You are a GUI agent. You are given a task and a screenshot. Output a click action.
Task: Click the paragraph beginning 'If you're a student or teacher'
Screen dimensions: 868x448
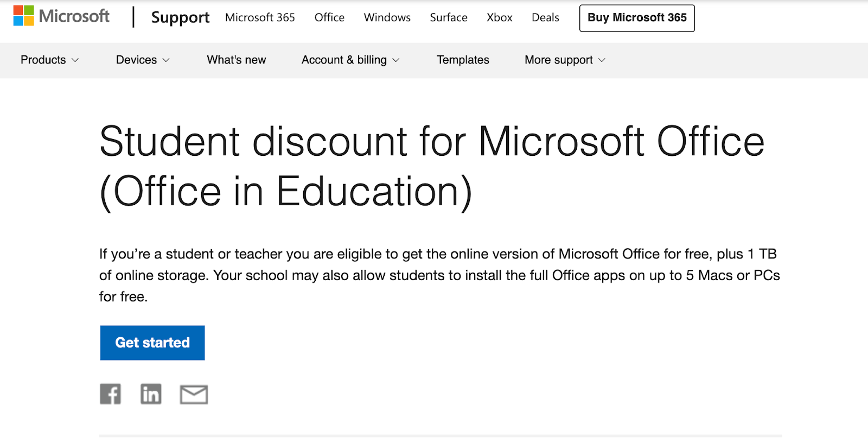coord(439,275)
